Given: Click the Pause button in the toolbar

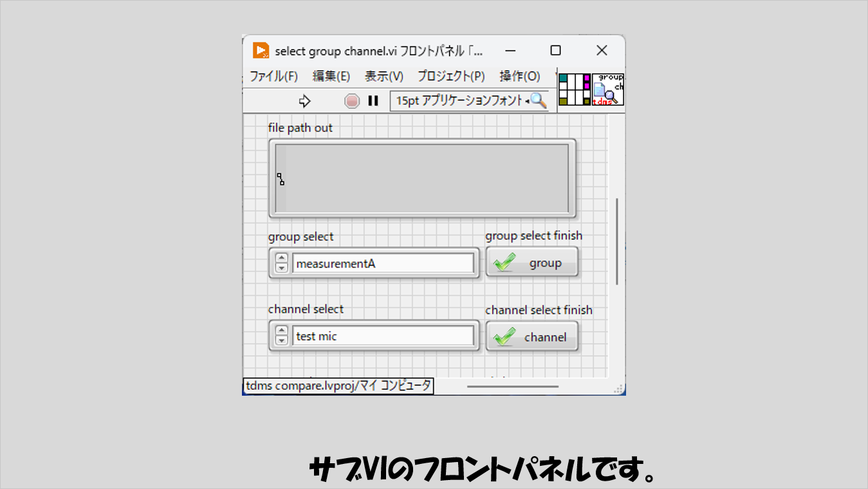Looking at the screenshot, I should pyautogui.click(x=373, y=101).
